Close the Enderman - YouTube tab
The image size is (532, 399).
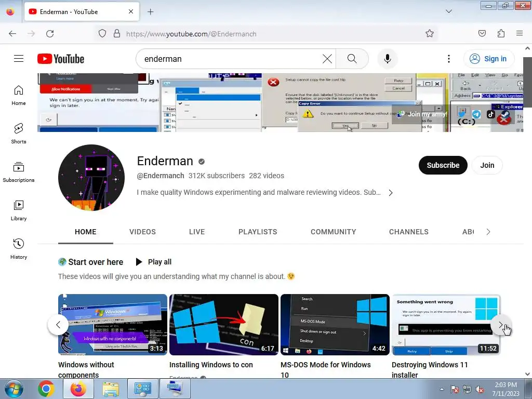click(x=131, y=11)
